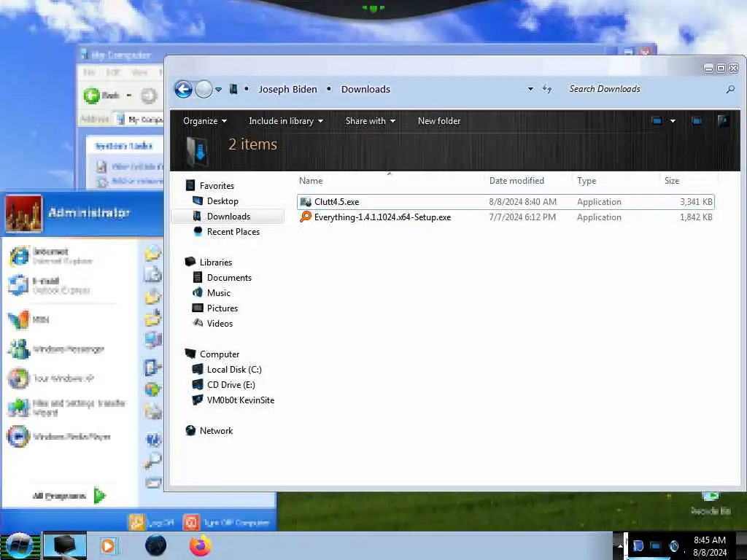Change your view icon in toolbar
This screenshot has width=747, height=560.
(x=657, y=121)
